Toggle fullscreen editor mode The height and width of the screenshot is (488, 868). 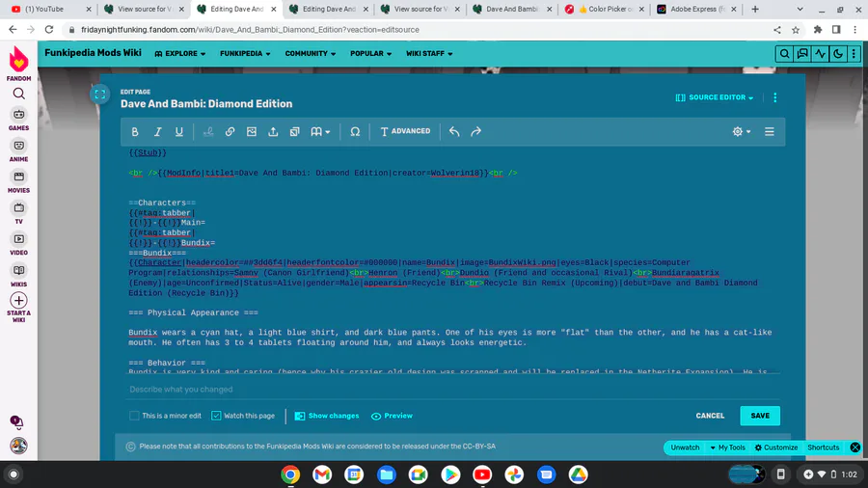(99, 95)
